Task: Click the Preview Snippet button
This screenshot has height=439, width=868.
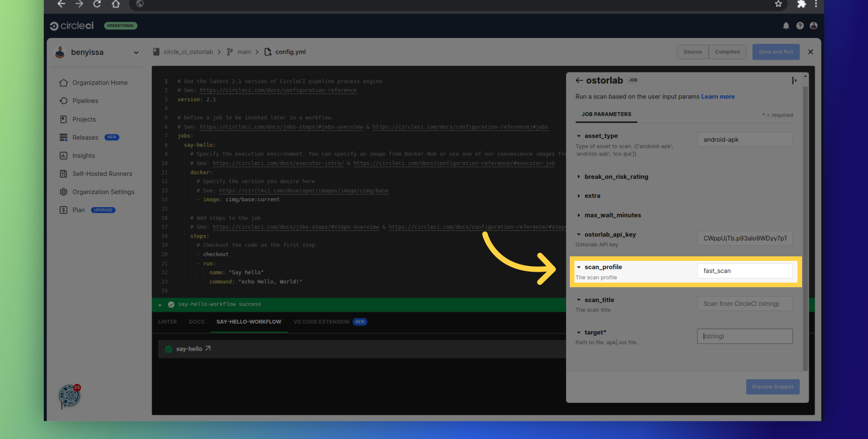Action: [772, 387]
